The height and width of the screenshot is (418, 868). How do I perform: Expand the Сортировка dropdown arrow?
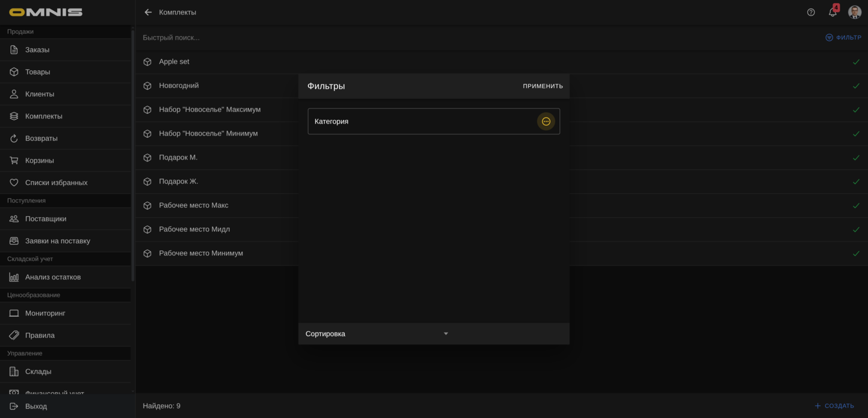[x=446, y=334]
